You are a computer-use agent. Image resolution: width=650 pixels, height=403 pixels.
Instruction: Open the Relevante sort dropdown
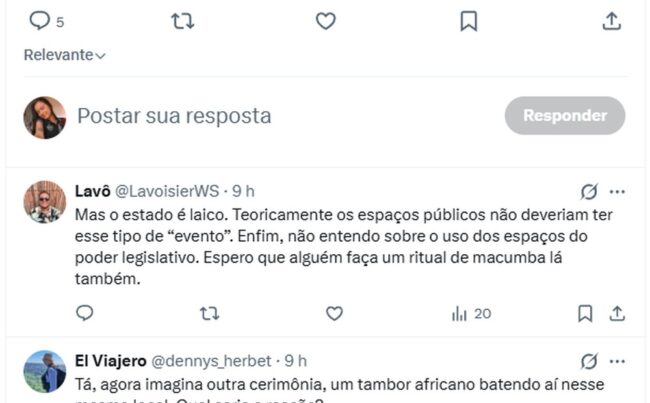click(65, 55)
